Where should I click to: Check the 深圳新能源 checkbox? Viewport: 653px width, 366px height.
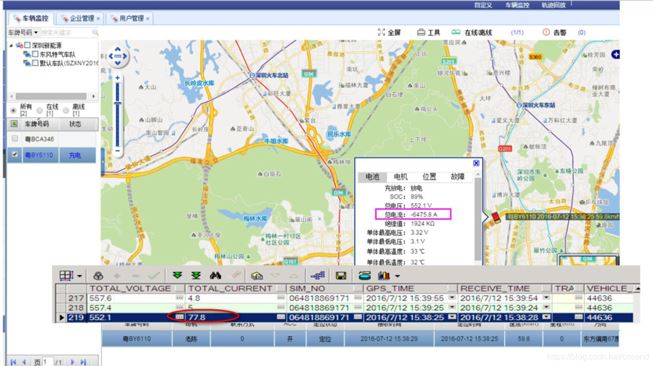(x=27, y=45)
